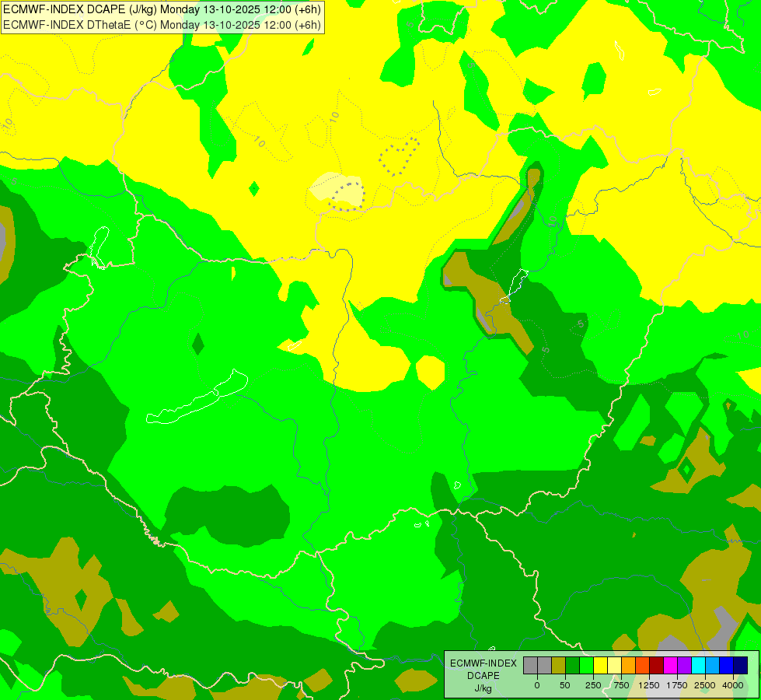Click the DCAPE (J/kg) title line
Viewport: 761px width, 700px height.
tap(162, 9)
